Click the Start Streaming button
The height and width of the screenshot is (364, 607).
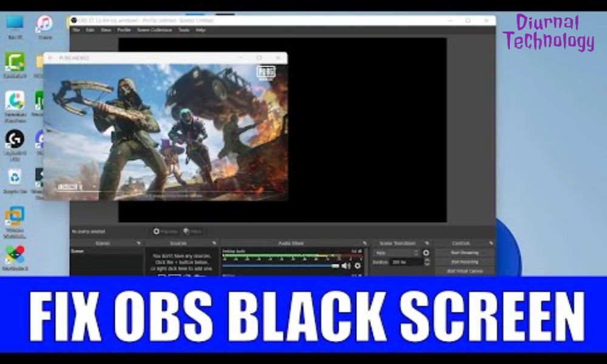click(x=464, y=252)
